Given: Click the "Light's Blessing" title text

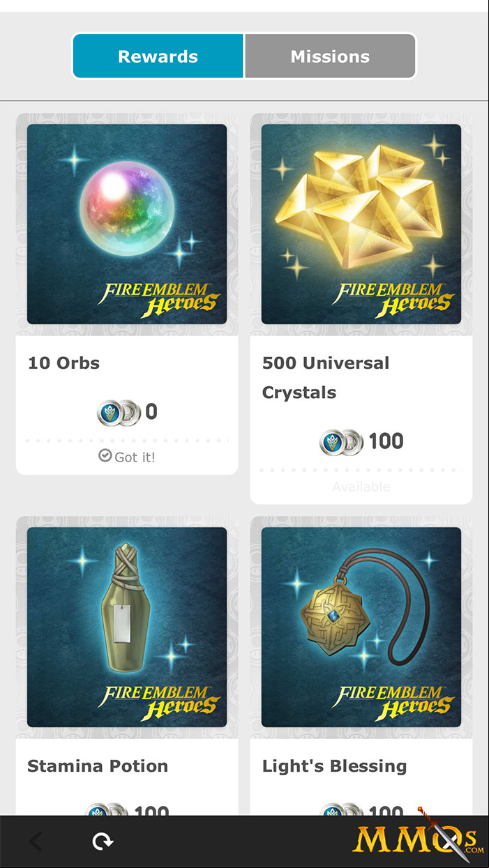Looking at the screenshot, I should click(x=334, y=766).
